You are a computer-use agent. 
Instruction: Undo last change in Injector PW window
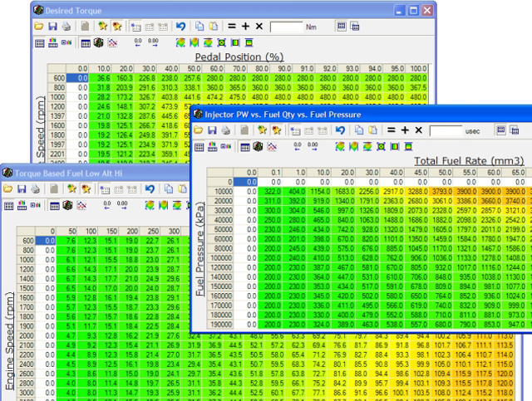(340, 130)
